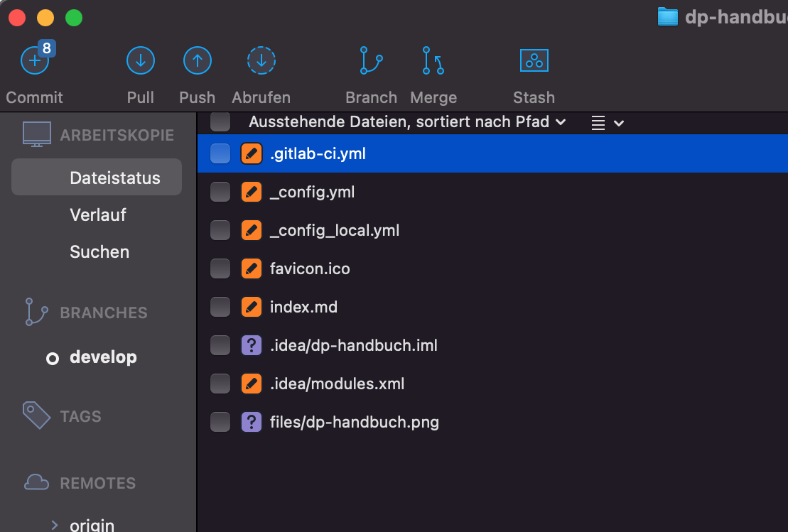This screenshot has height=532, width=788.
Task: Click the Pull toolbar icon
Action: pyautogui.click(x=140, y=62)
